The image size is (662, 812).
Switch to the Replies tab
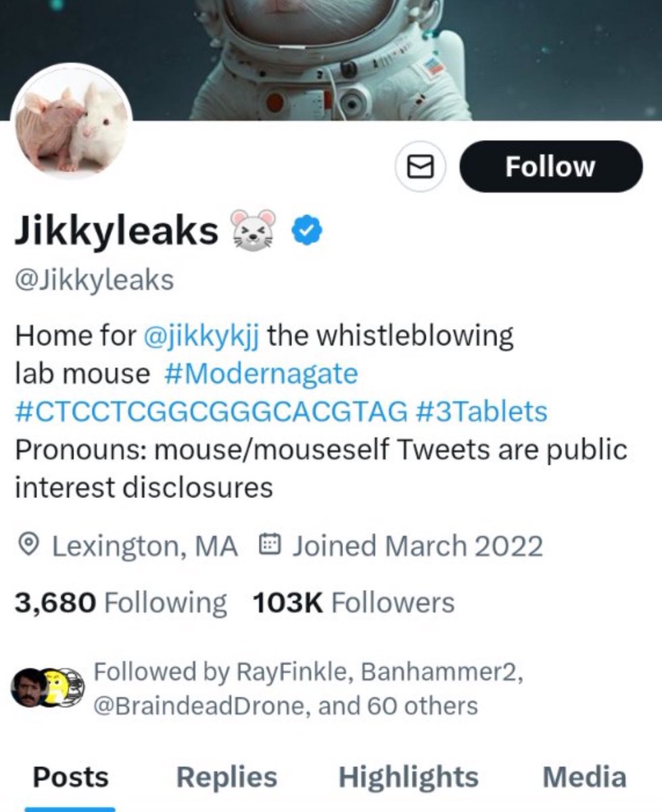pyautogui.click(x=227, y=777)
